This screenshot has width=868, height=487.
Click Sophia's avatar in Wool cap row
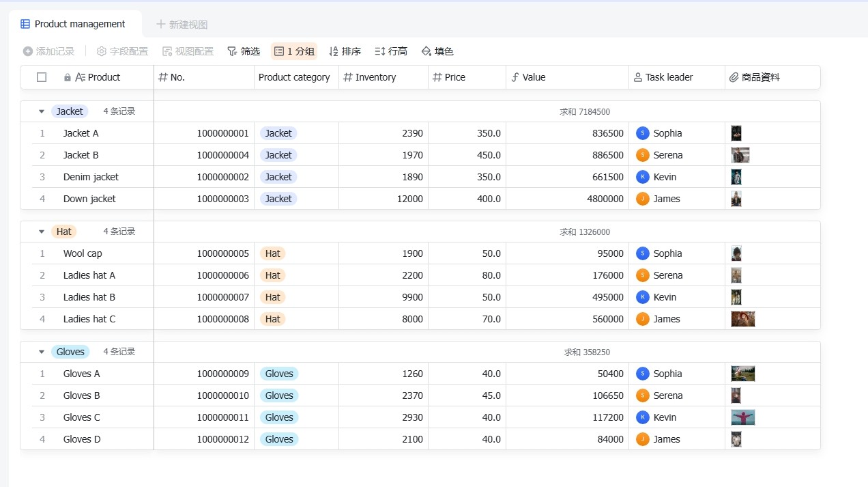[643, 253]
